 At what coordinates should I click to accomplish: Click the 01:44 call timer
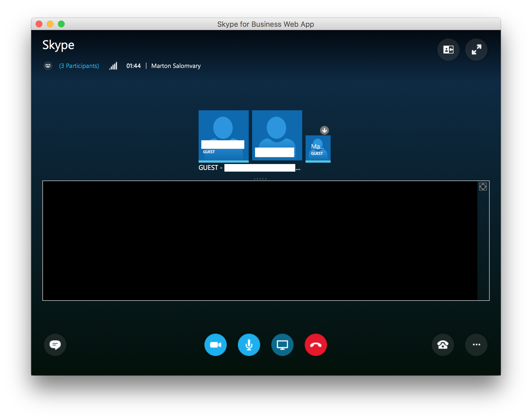(x=133, y=66)
